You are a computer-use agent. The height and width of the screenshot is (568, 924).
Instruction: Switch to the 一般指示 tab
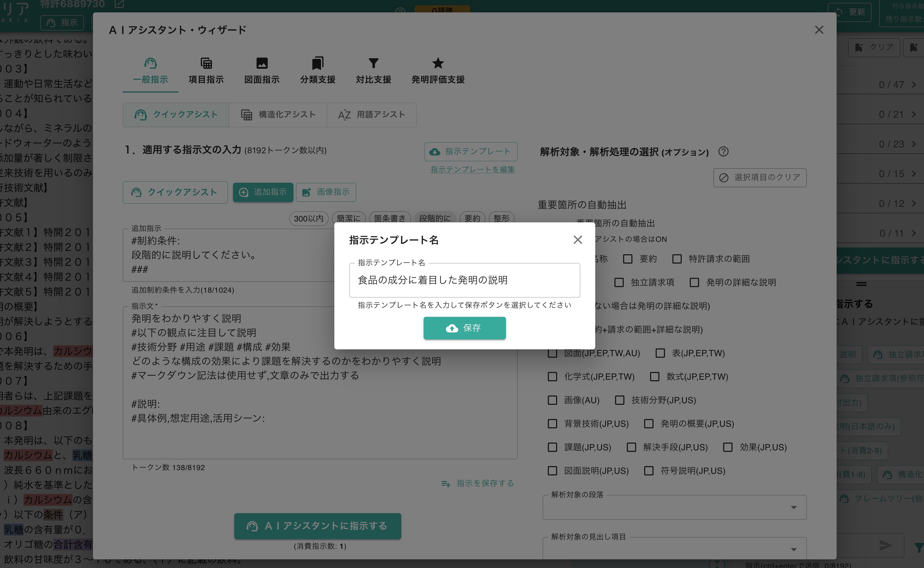tap(150, 71)
